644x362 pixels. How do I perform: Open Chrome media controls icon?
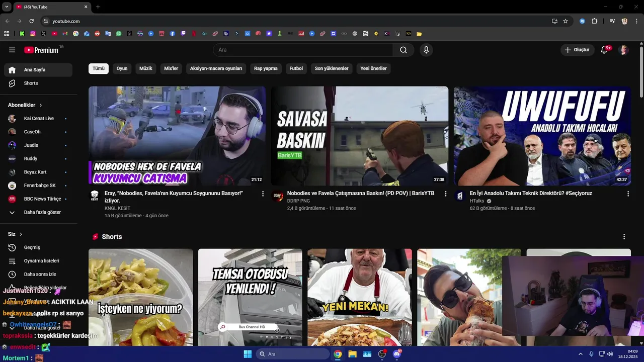[612, 21]
